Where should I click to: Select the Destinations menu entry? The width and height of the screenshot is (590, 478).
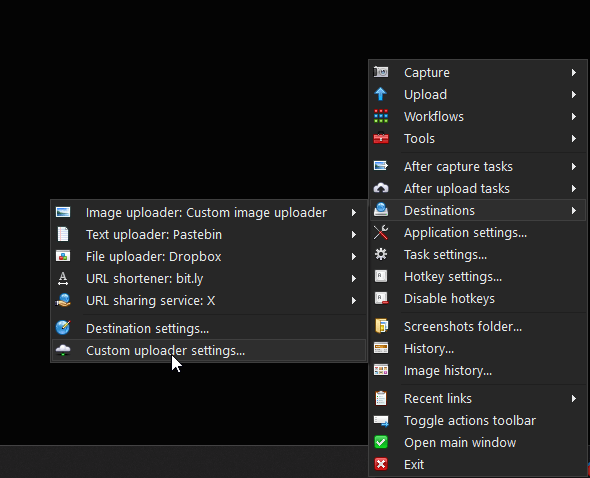coord(478,210)
